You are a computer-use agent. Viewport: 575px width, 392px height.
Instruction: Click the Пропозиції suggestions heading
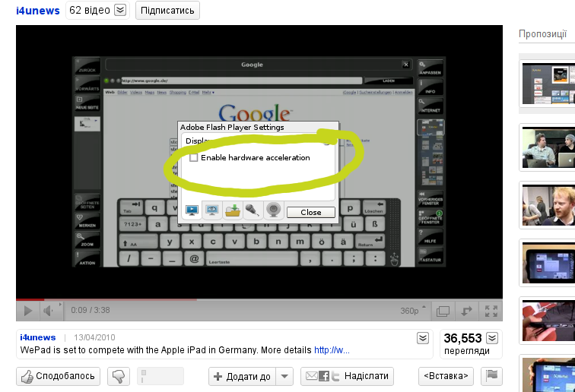pyautogui.click(x=543, y=33)
